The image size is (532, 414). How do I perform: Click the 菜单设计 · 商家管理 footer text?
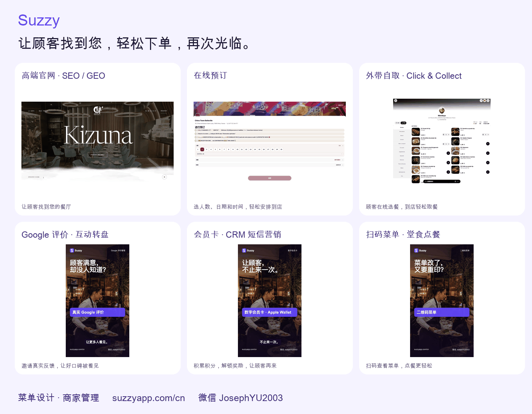(59, 398)
